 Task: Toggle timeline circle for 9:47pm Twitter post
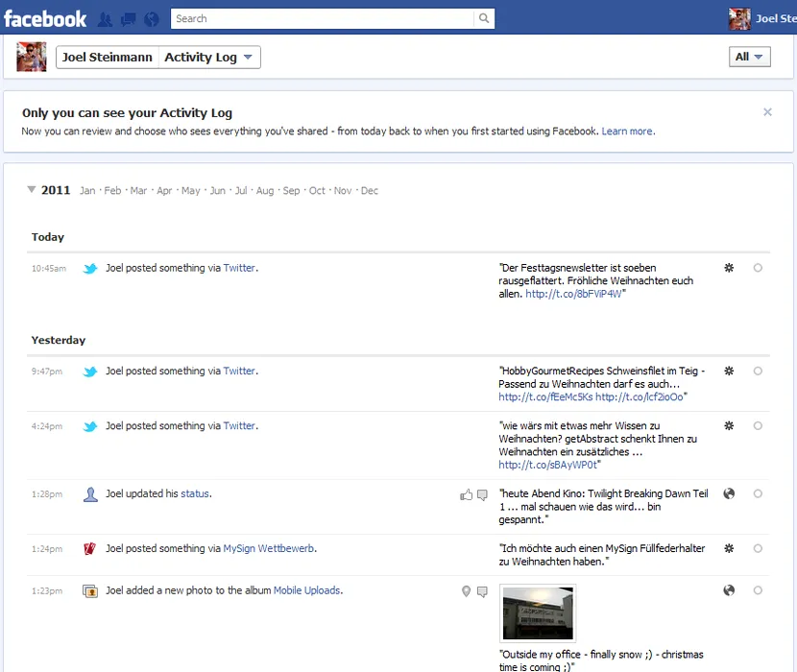coord(758,372)
